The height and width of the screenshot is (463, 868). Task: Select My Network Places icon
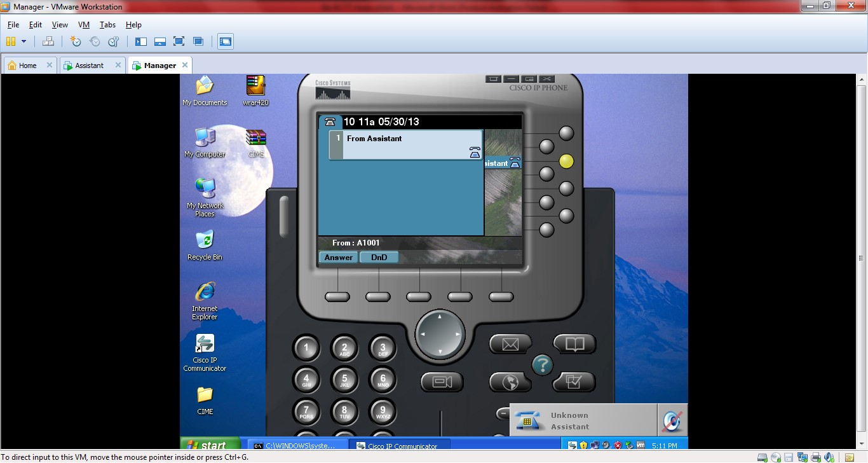coord(205,197)
